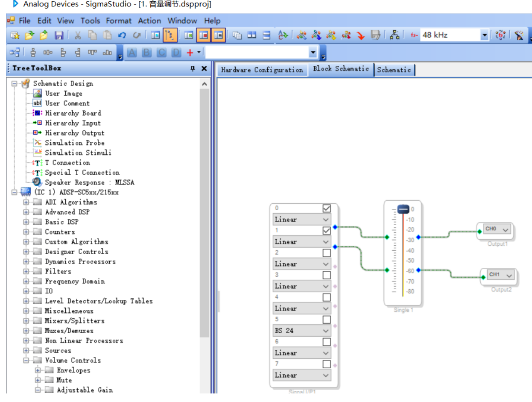Image resolution: width=532 pixels, height=402 pixels.
Task: Click the network hierarchy toolbar icon
Action: 394,35
